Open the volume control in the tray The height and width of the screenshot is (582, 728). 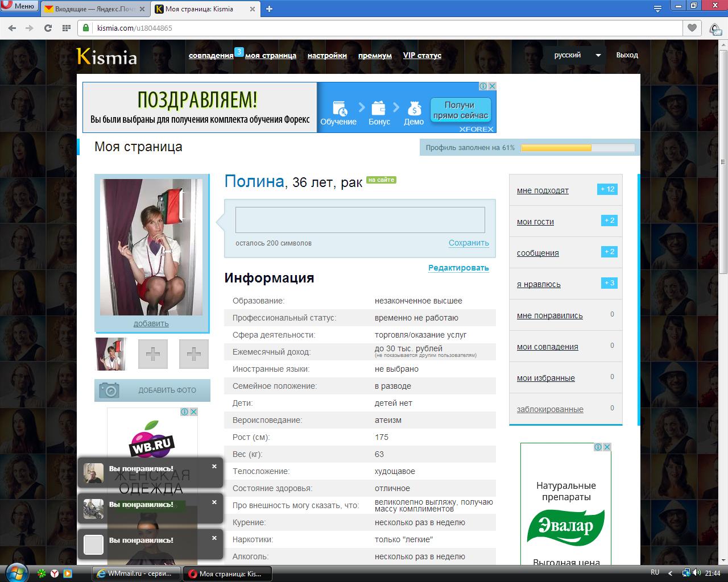tap(697, 573)
